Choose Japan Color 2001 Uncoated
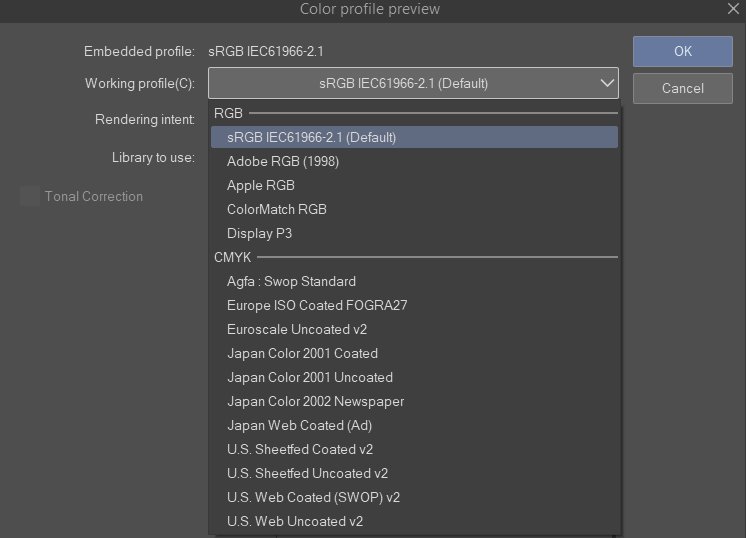The height and width of the screenshot is (538, 746). pyautogui.click(x=414, y=377)
